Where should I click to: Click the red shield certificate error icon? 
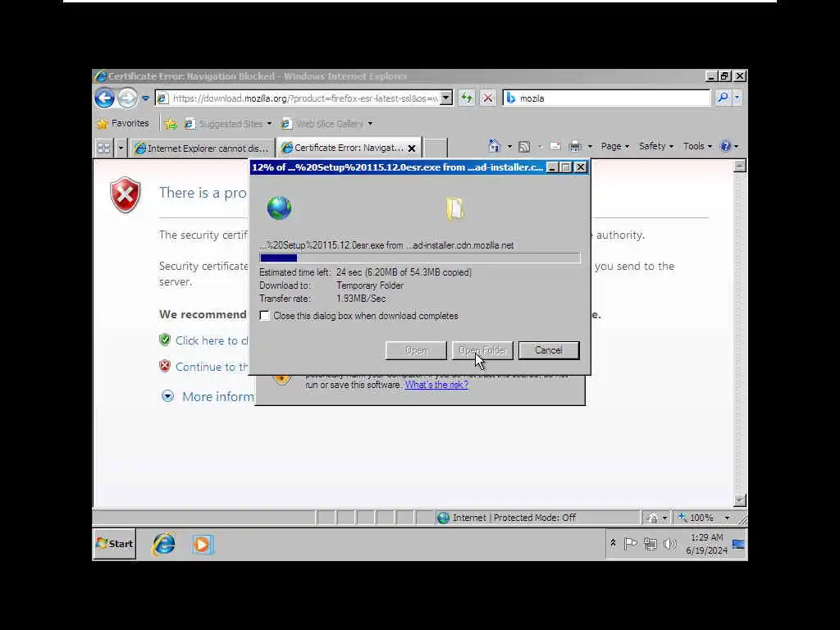click(x=126, y=194)
